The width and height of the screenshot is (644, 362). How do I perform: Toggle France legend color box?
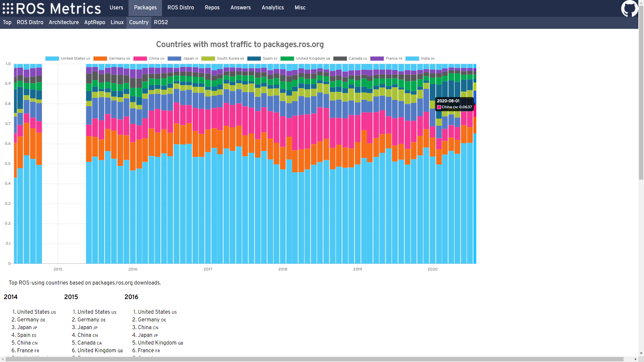(x=377, y=59)
